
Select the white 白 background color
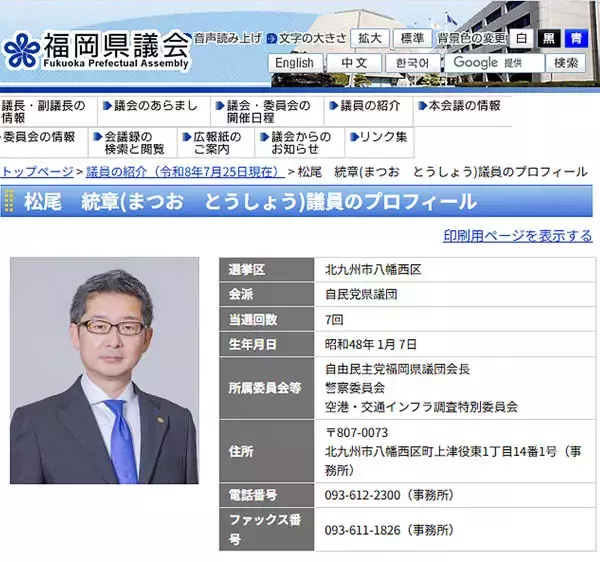click(521, 39)
